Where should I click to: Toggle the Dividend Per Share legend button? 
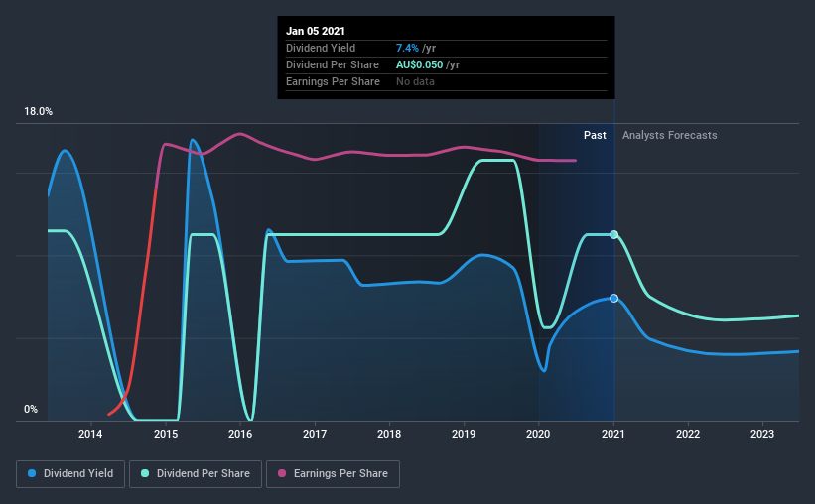click(x=196, y=474)
